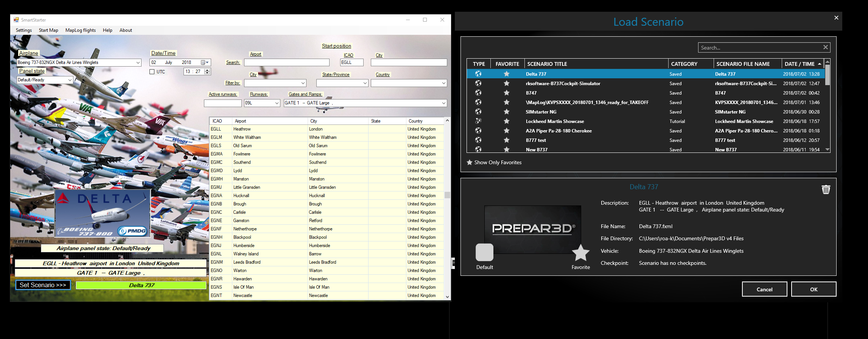Click OK in Load Scenario dialog
The height and width of the screenshot is (339, 868).
(x=814, y=289)
